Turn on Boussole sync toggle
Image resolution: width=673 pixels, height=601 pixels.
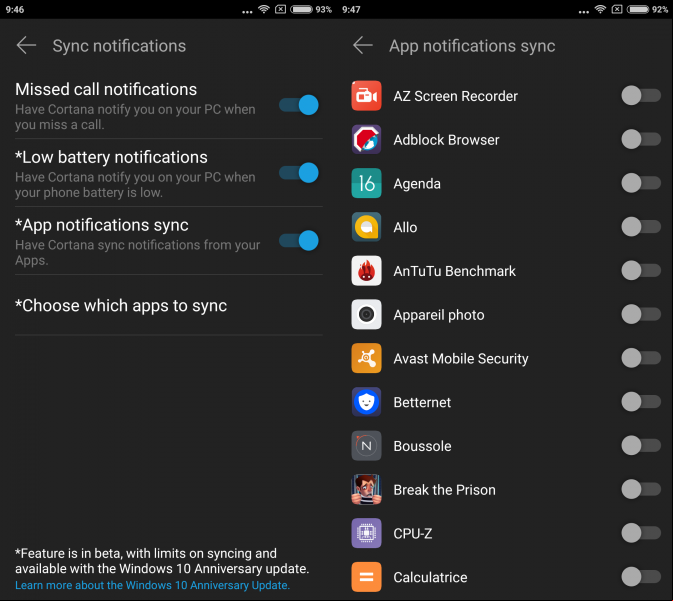pos(641,446)
